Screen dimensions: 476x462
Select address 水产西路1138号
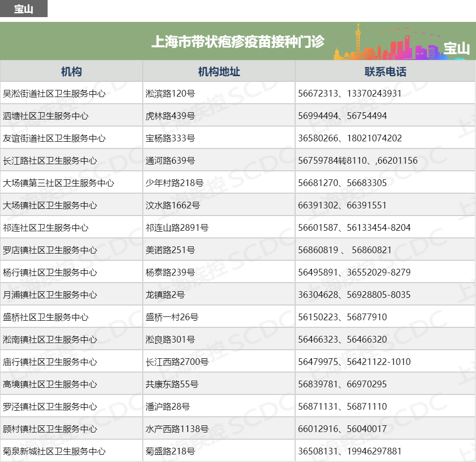click(177, 429)
